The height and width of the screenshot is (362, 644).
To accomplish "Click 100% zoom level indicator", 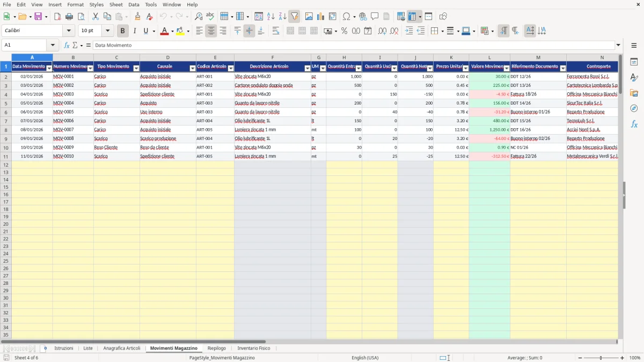I will coord(634,358).
